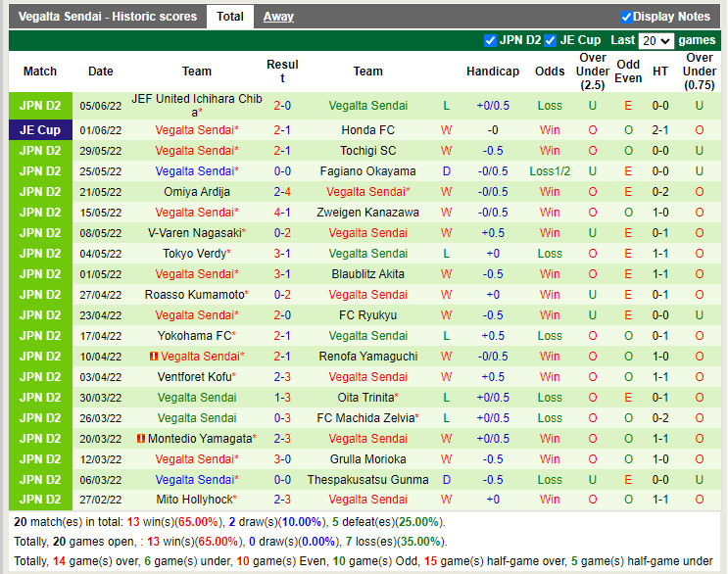Click the 05/06/22 date cell
The width and height of the screenshot is (728, 574).
[x=101, y=106]
